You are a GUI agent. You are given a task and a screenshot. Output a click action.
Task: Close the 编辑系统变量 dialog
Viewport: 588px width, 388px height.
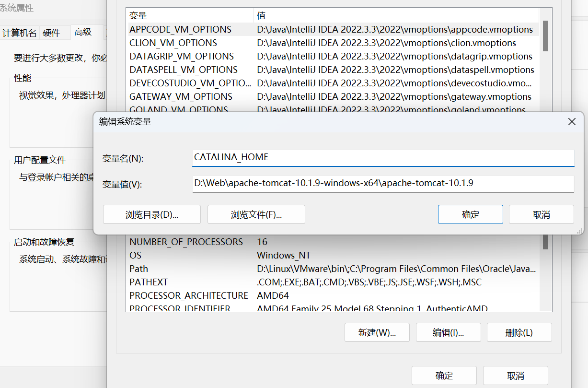pos(571,122)
